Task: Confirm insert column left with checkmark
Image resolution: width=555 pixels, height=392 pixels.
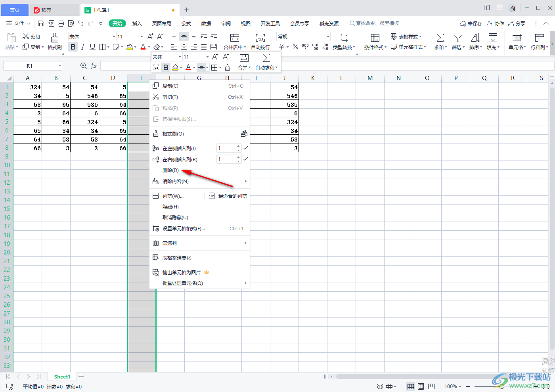Action: pyautogui.click(x=245, y=148)
